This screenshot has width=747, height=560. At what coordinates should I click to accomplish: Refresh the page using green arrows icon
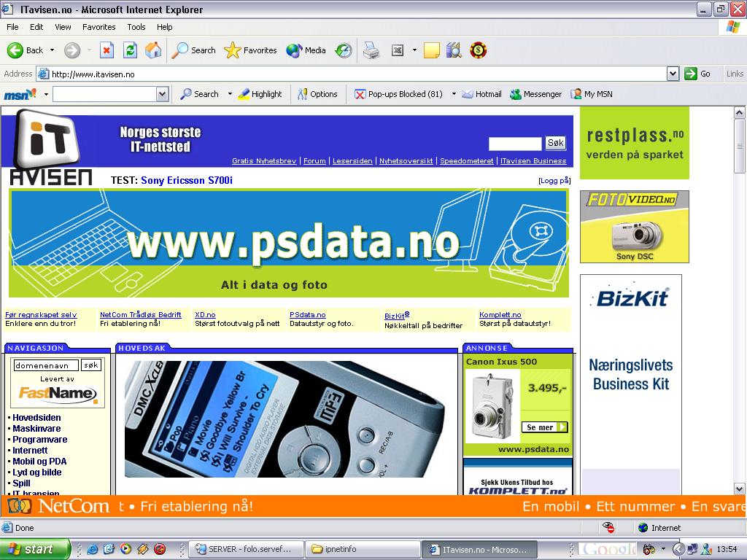130,50
